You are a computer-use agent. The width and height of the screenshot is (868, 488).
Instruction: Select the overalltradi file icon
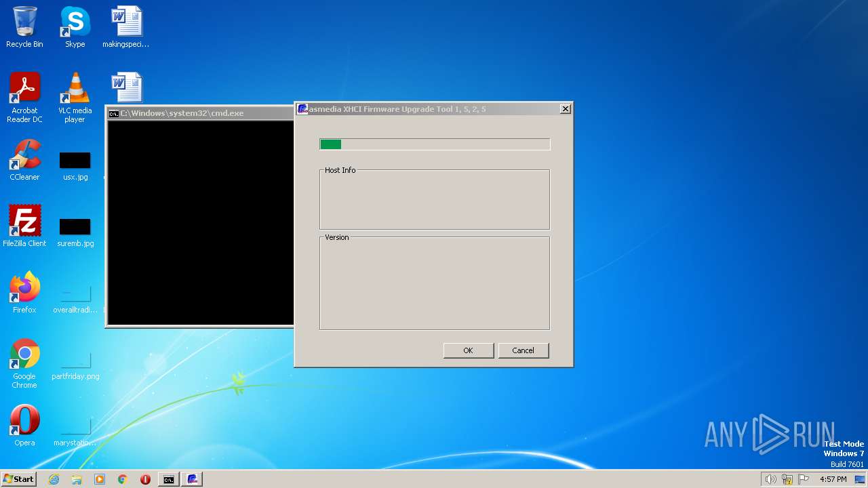[75, 299]
